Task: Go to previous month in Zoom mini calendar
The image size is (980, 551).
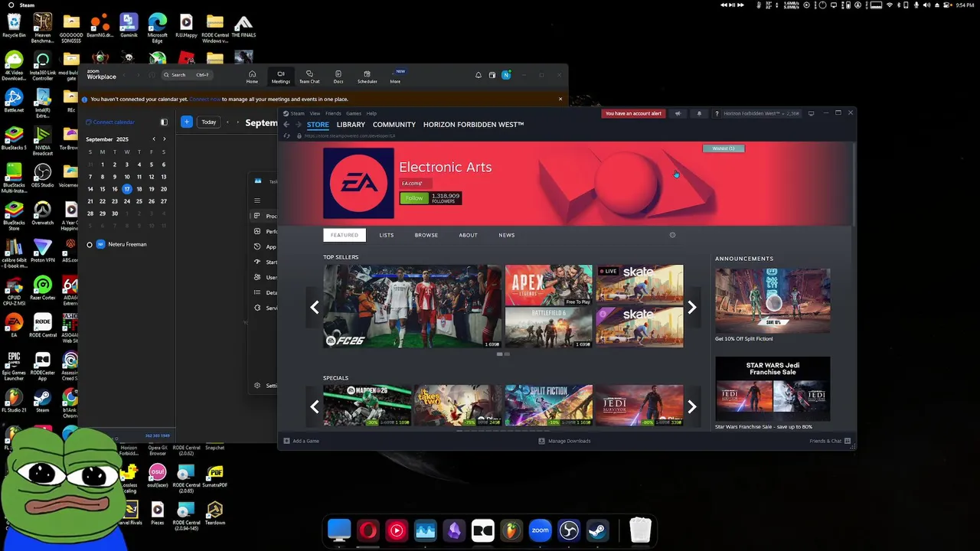Action: (x=154, y=139)
